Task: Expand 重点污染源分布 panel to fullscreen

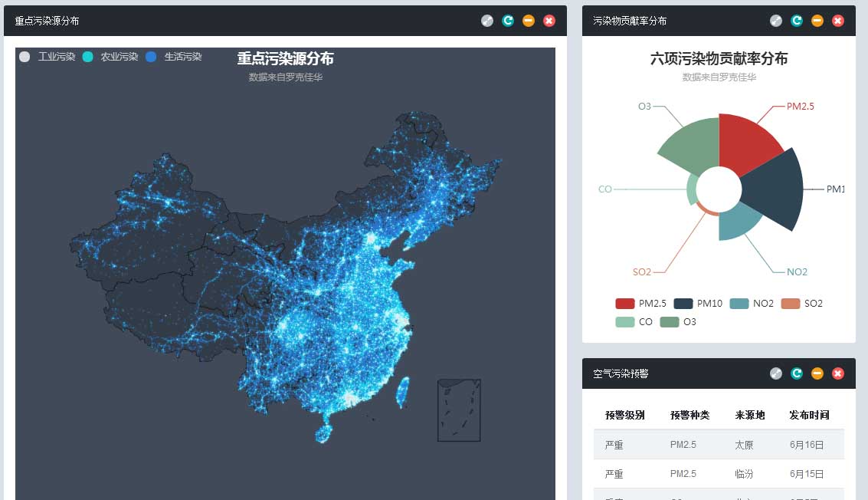Action: point(486,21)
